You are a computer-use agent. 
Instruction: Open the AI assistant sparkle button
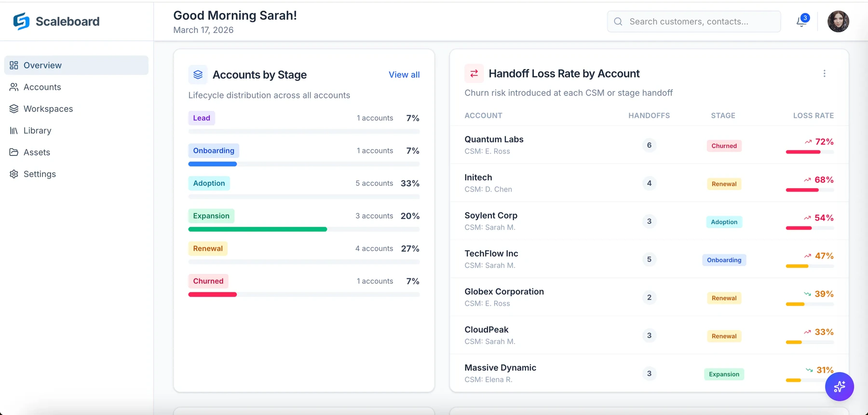pos(839,387)
